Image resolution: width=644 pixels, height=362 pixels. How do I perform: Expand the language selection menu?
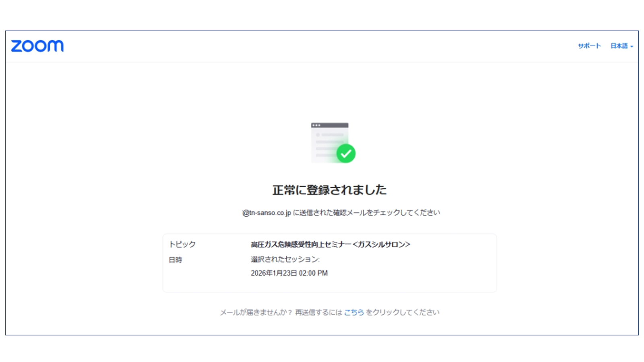(620, 46)
